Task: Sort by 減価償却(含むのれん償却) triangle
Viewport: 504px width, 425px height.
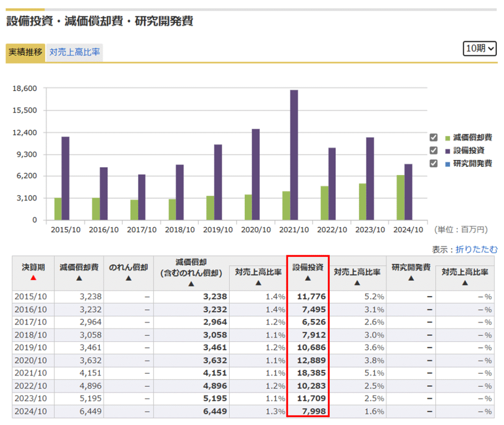Action: [x=191, y=284]
